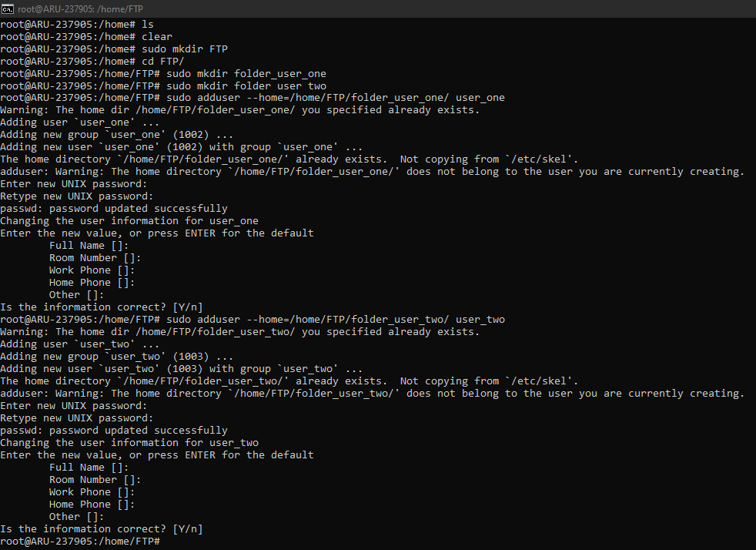Click the second 'Room Number []:' field line
The height and width of the screenshot is (550, 756).
(95, 480)
